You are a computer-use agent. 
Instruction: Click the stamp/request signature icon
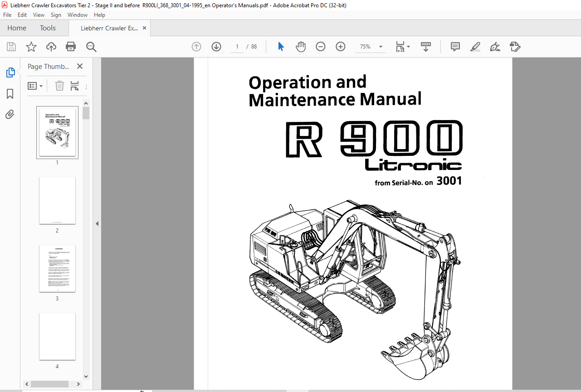coord(515,47)
